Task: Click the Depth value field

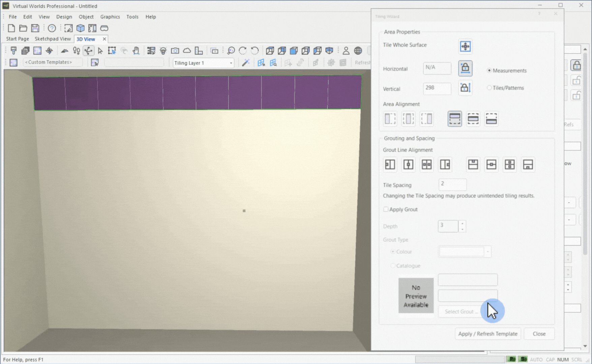Action: [448, 226]
